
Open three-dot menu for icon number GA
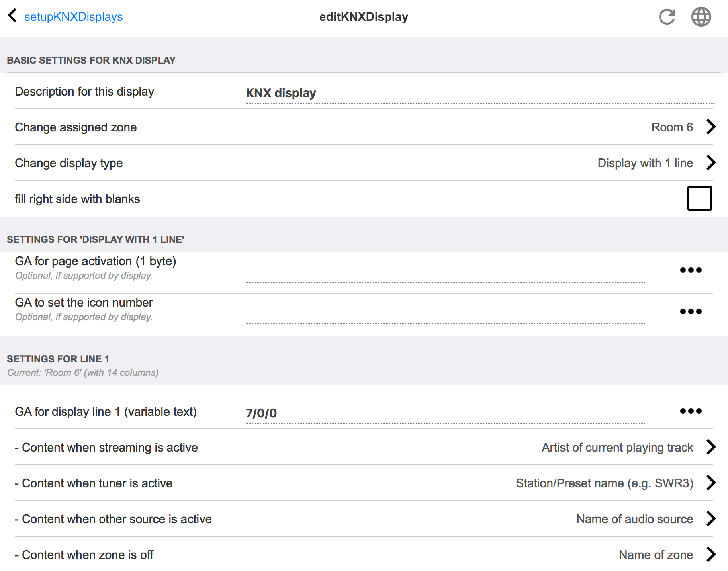click(691, 311)
